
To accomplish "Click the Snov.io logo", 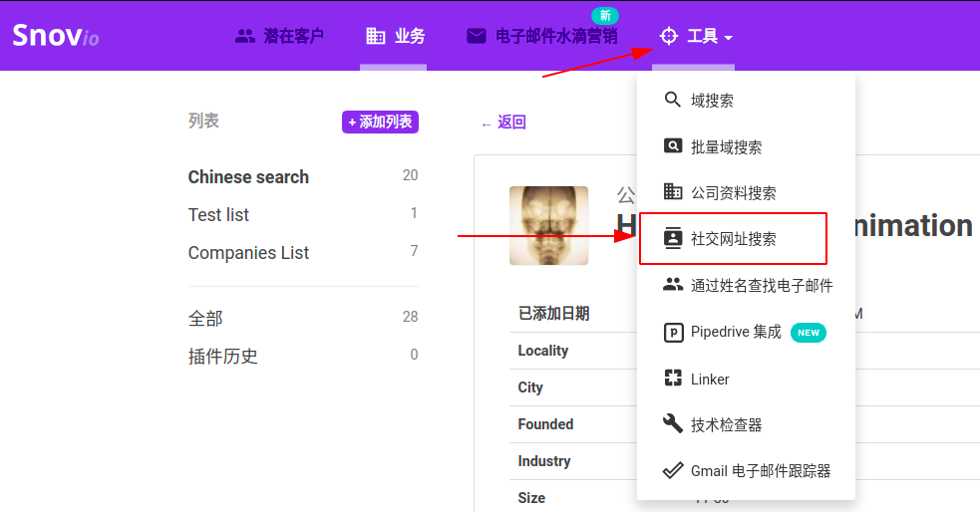I will pos(55,36).
